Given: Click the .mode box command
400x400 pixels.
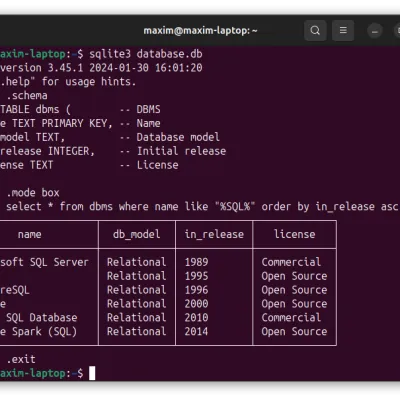Looking at the screenshot, I should [33, 193].
